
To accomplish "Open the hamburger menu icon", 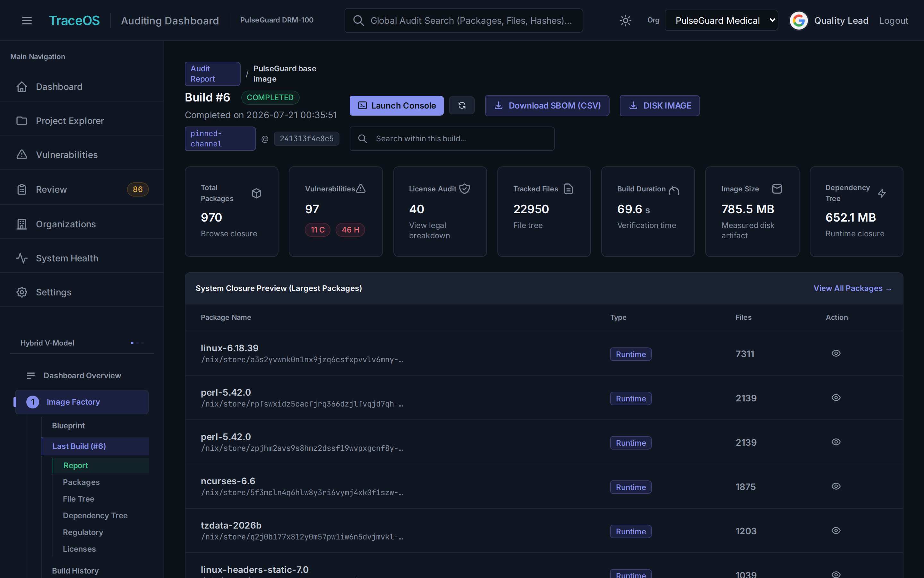I will point(27,20).
